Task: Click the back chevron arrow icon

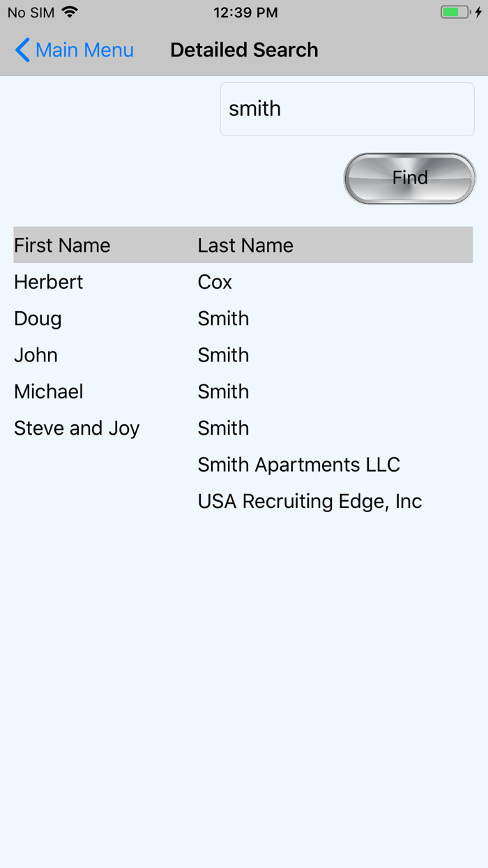Action: click(x=21, y=50)
